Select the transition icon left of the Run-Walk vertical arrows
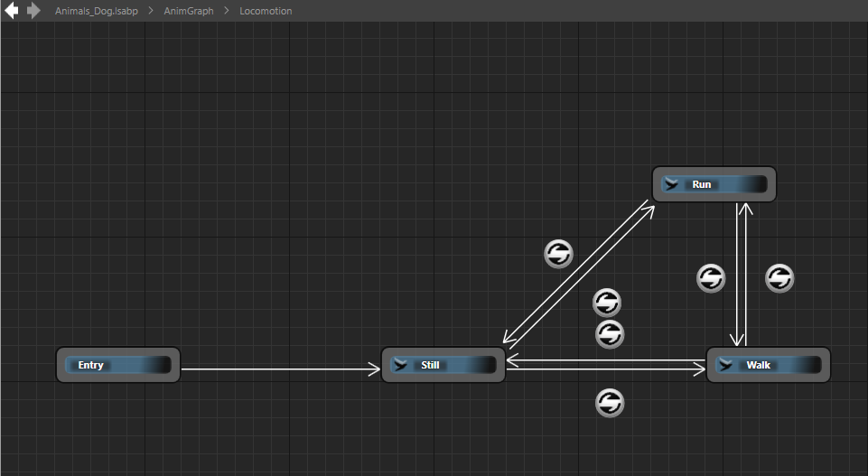This screenshot has width=868, height=476. pos(711,278)
